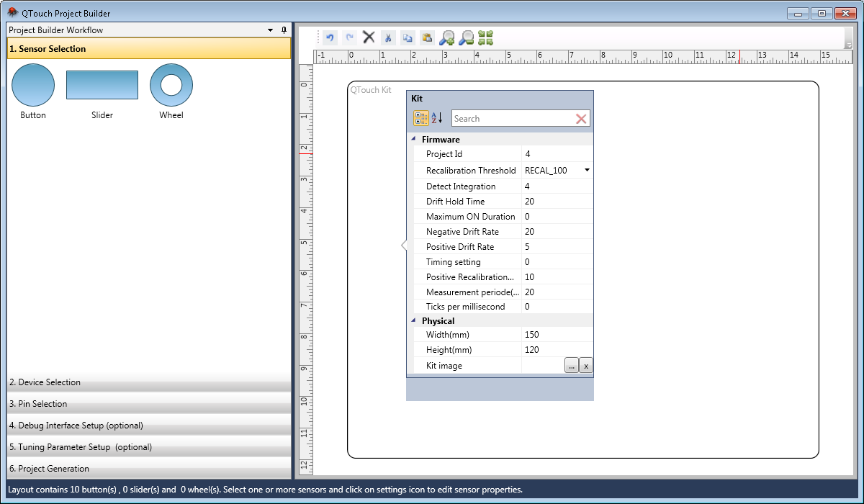Edit the Timing setting value
The height and width of the screenshot is (504, 864).
(x=557, y=262)
